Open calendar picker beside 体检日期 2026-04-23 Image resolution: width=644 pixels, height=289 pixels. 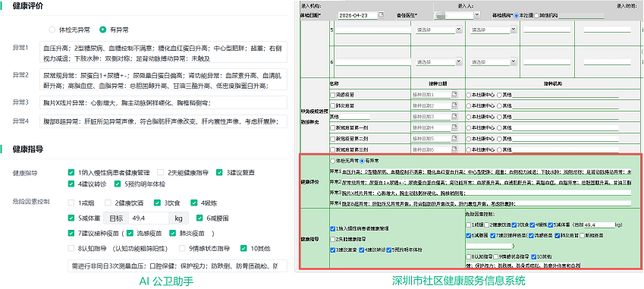pyautogui.click(x=381, y=14)
